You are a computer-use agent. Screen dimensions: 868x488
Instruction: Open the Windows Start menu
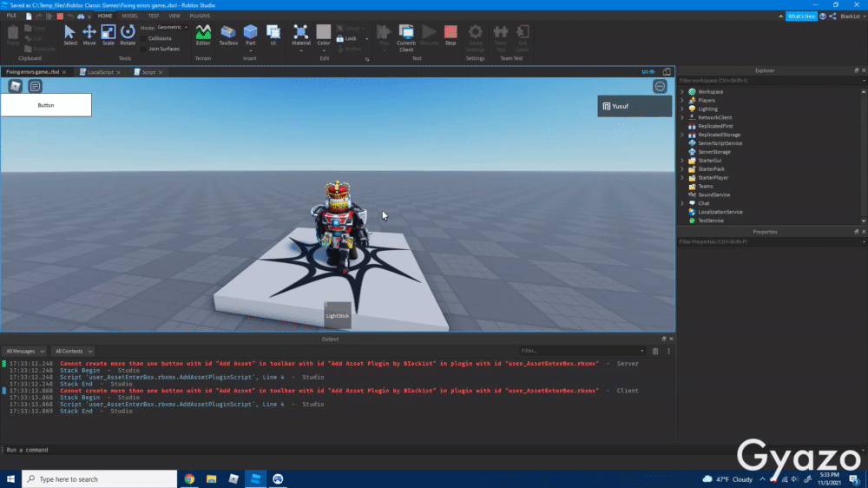(10, 479)
